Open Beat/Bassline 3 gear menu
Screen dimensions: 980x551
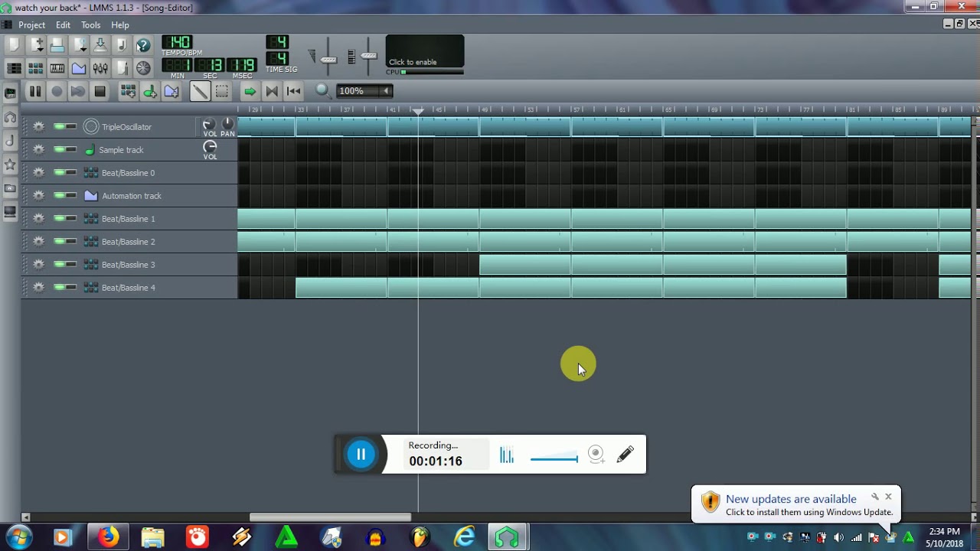point(38,265)
